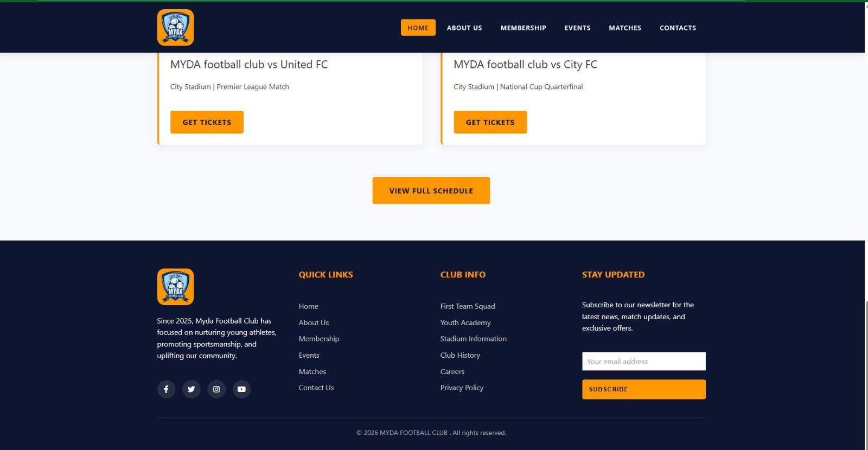Open the Stadium Information link
This screenshot has width=868, height=450.
click(x=474, y=339)
